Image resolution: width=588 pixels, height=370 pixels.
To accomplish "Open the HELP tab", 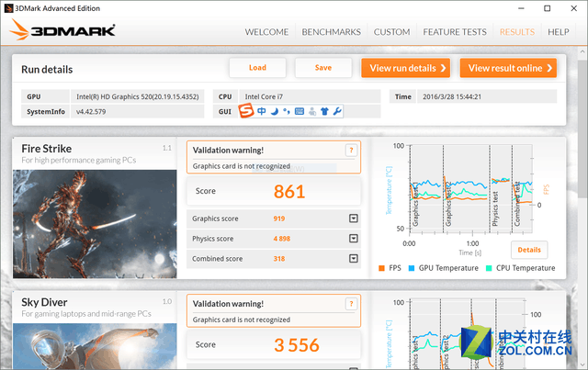I will coord(558,32).
